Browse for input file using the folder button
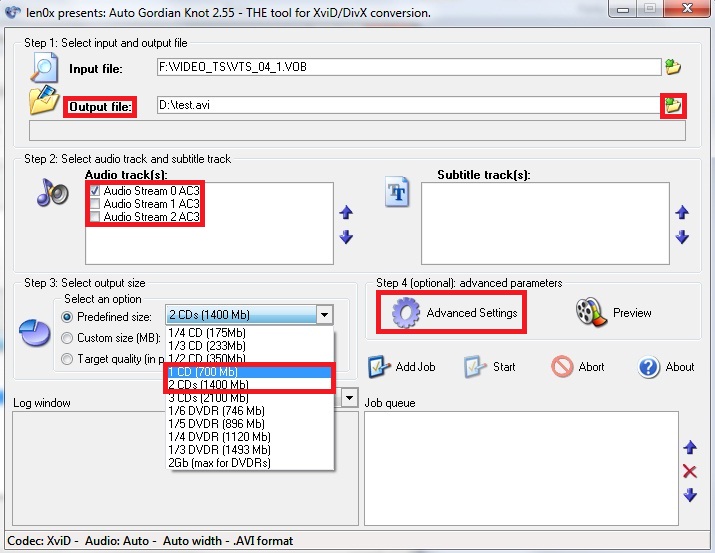The height and width of the screenshot is (553, 715). [x=673, y=67]
